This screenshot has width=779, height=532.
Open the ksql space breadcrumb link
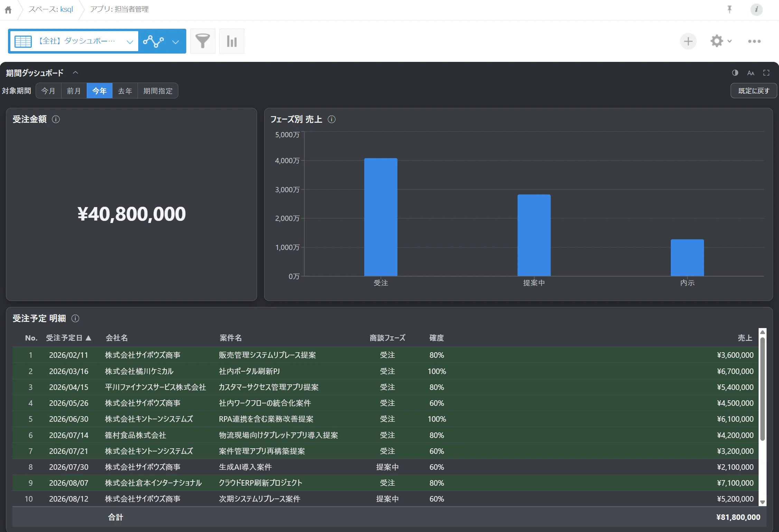coord(66,9)
